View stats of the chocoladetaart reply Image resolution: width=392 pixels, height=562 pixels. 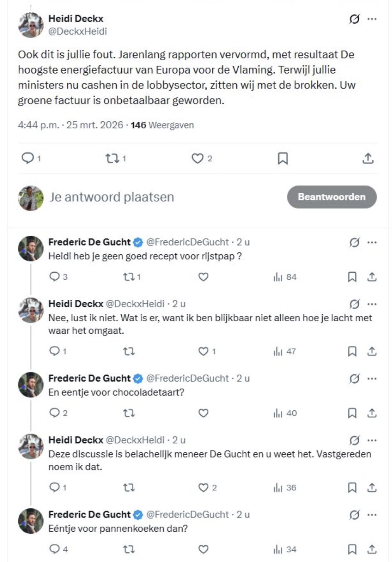[285, 413]
